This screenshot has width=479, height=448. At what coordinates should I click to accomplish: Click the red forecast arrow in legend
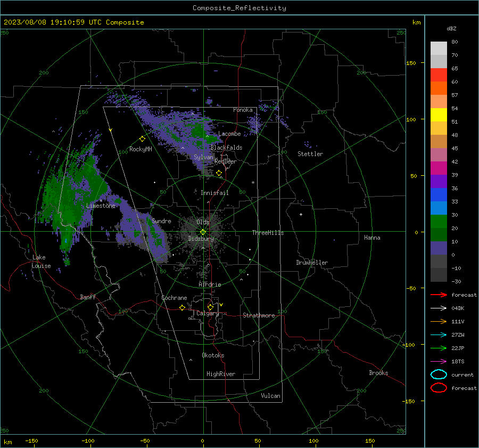(x=439, y=295)
